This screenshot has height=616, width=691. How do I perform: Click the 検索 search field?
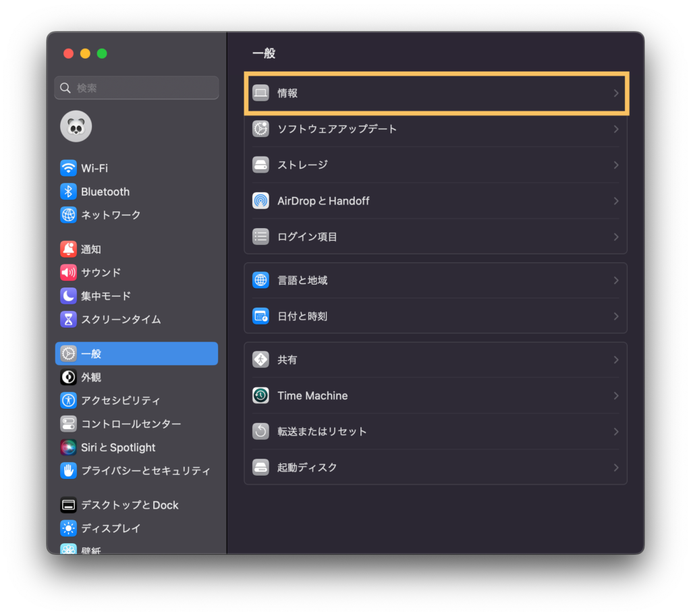pos(136,88)
